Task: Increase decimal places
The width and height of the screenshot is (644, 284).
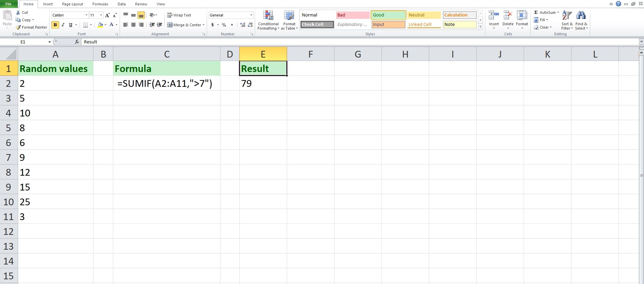Action: [243, 25]
